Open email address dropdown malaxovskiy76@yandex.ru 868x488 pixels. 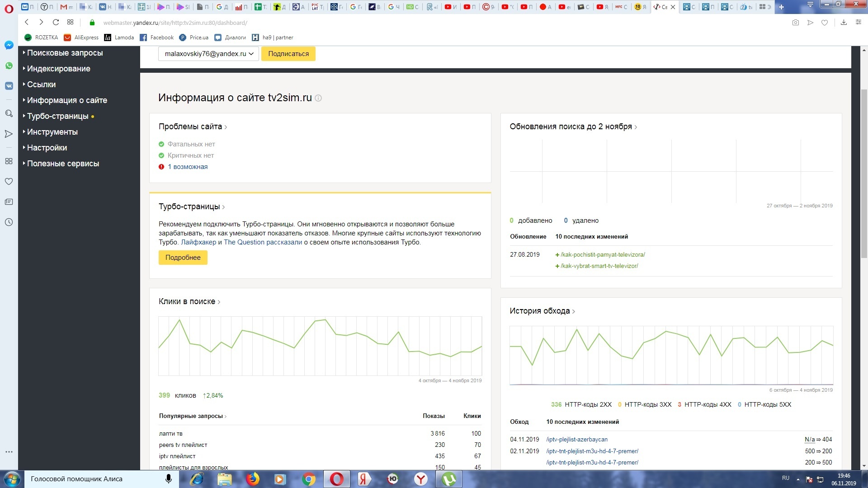pyautogui.click(x=208, y=54)
